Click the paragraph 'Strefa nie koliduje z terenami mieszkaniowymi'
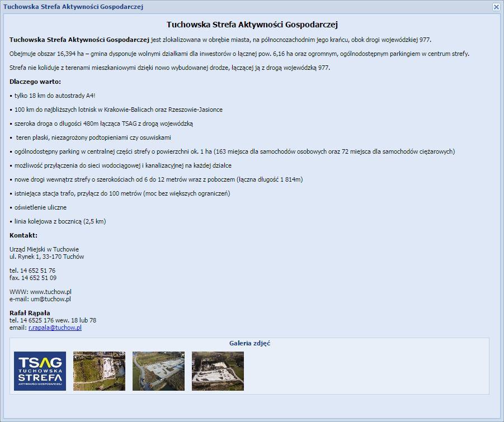Image resolution: width=504 pixels, height=422 pixels. 169,68
